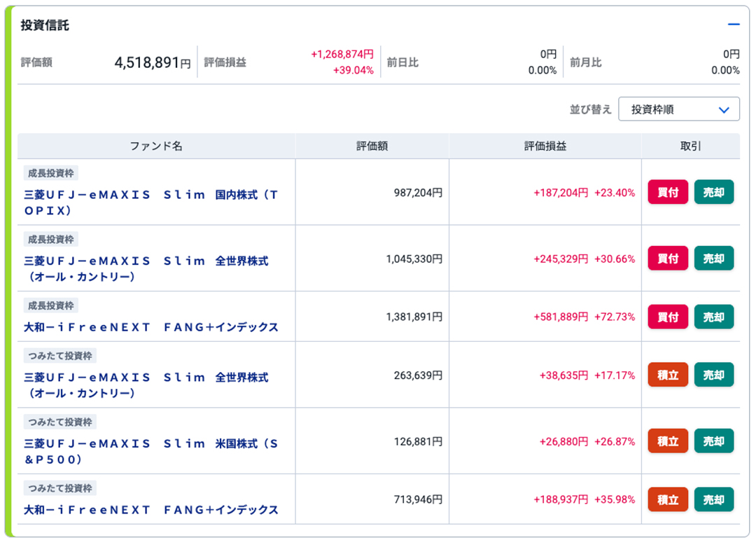The image size is (756, 545).
Task: Click 売却 for eMAXIS Slim 国内株式 (TOPIX)
Action: click(x=713, y=192)
